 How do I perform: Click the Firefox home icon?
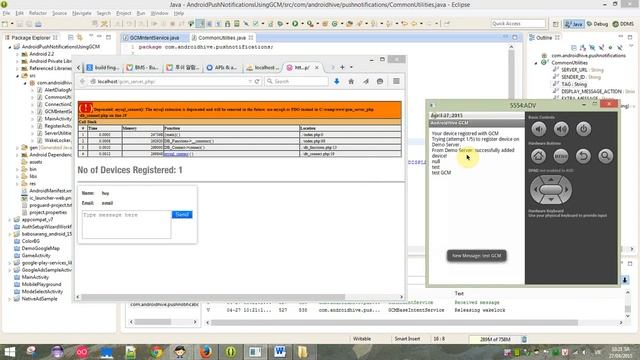351,81
